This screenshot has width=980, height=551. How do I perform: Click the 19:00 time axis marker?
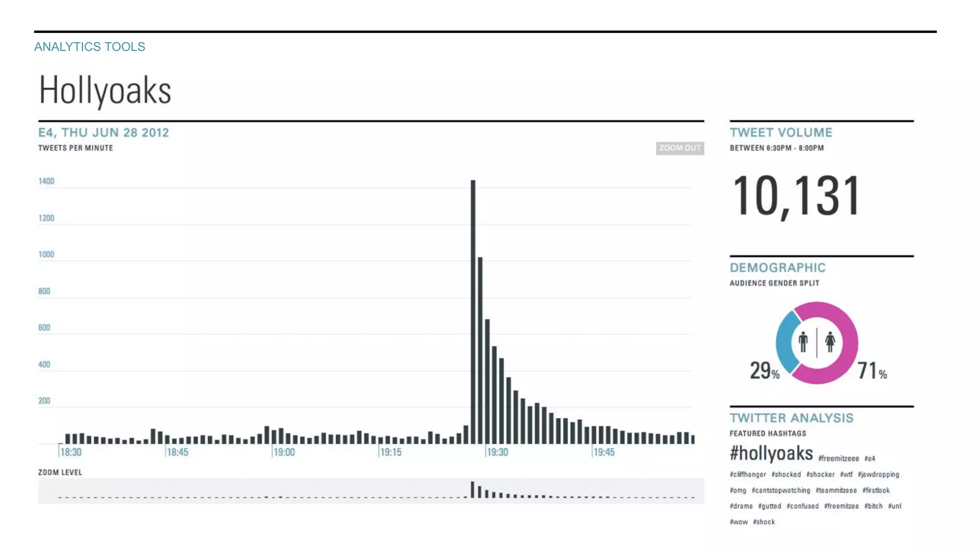point(284,452)
